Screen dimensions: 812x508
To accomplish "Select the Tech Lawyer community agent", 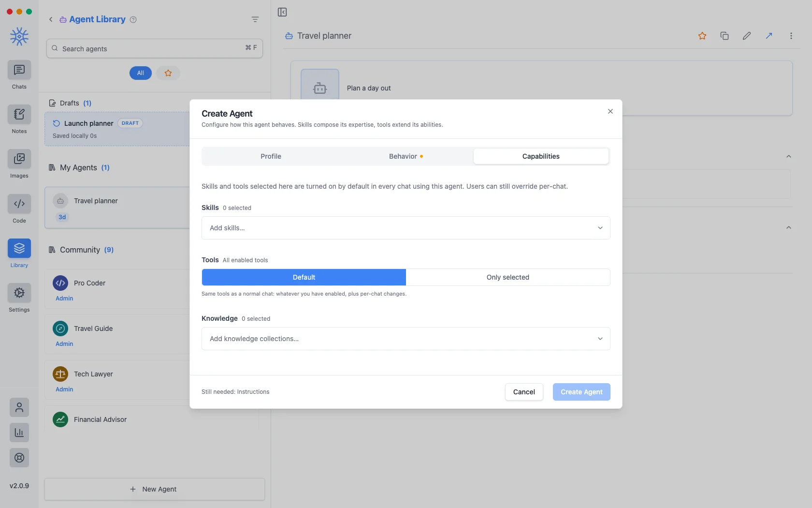I will click(x=117, y=380).
